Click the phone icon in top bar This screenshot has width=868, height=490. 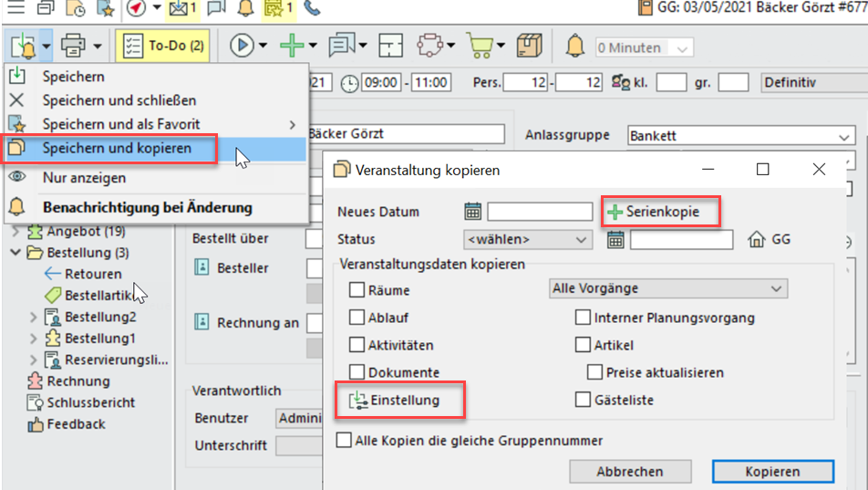pyautogui.click(x=312, y=9)
